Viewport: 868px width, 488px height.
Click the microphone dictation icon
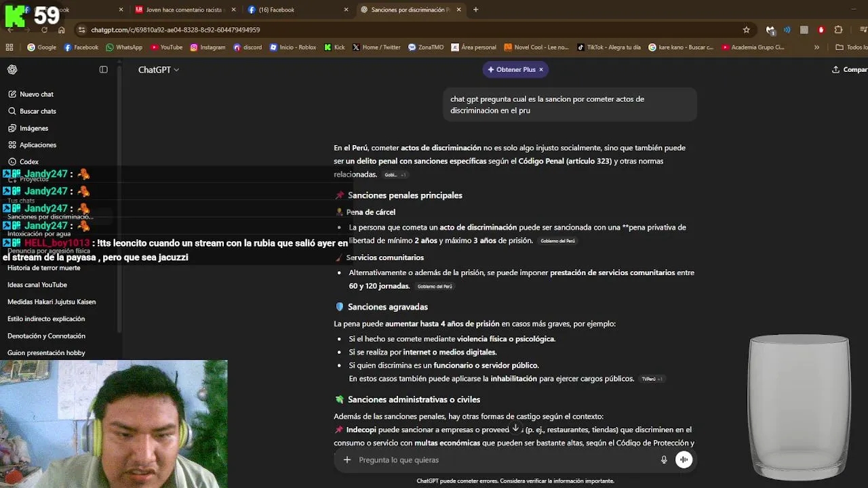tap(664, 460)
